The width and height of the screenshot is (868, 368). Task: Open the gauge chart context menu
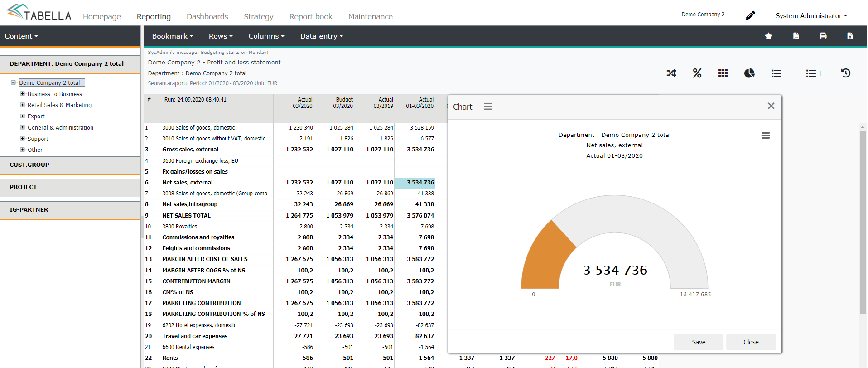tap(766, 136)
